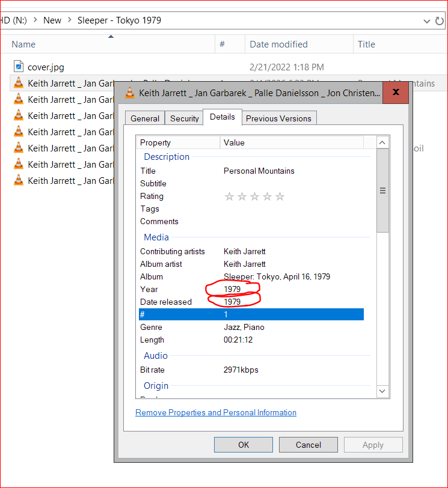Click the Length value 00:21:12

238,340
